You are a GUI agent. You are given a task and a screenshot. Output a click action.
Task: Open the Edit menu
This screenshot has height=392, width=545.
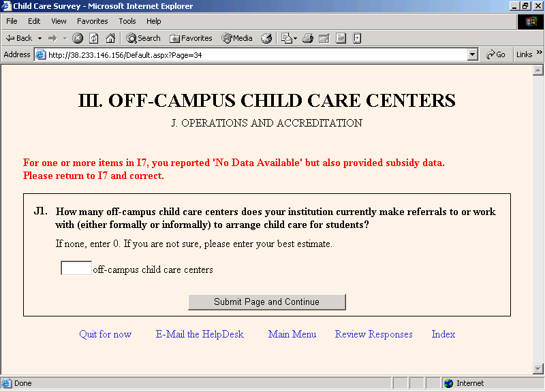click(x=34, y=21)
